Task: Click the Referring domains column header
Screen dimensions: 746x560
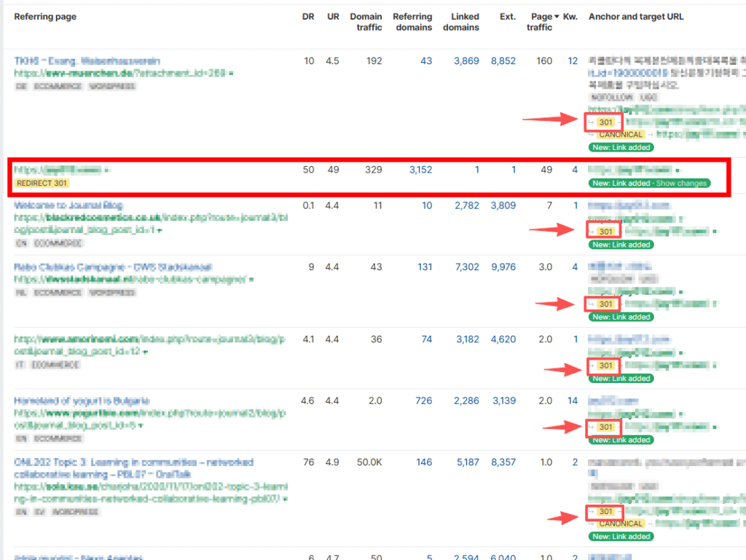Action: click(x=412, y=22)
